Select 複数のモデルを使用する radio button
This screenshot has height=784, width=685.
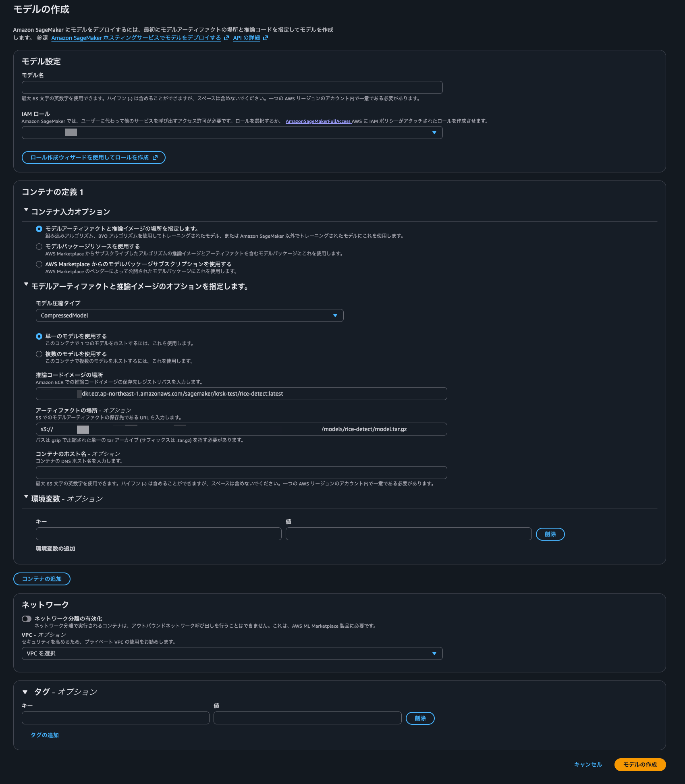click(x=39, y=354)
